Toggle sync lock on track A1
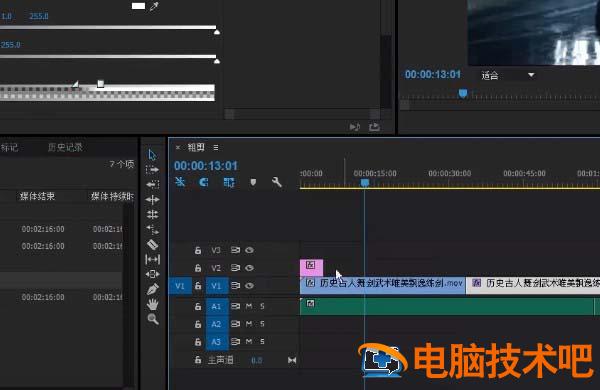This screenshot has width=600, height=390. tap(235, 306)
